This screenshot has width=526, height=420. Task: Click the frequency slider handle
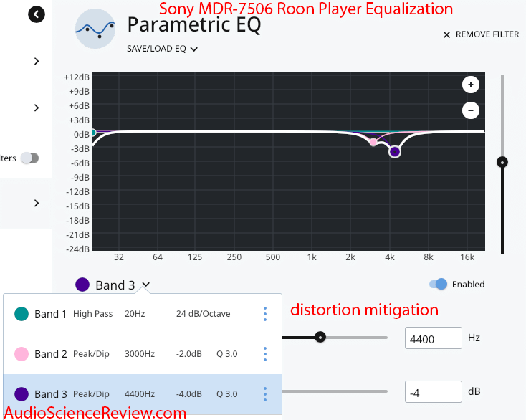(x=320, y=337)
